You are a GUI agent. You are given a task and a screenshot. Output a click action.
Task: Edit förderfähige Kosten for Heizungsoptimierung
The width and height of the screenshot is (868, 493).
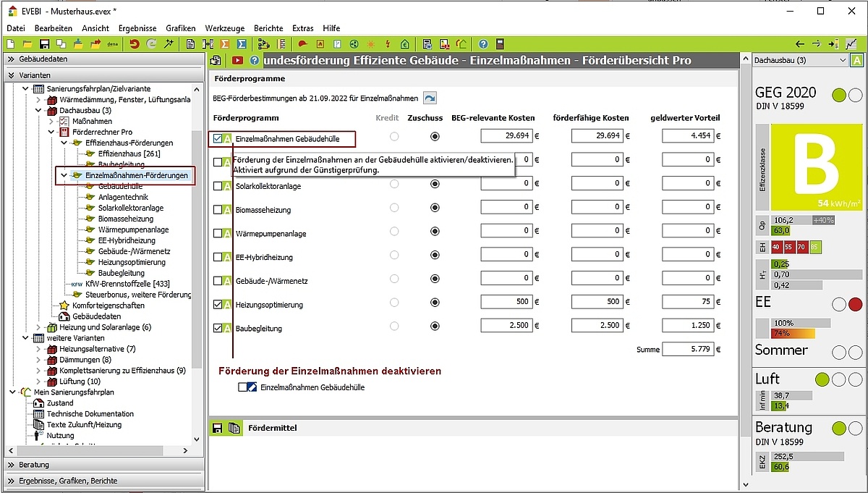pos(597,302)
